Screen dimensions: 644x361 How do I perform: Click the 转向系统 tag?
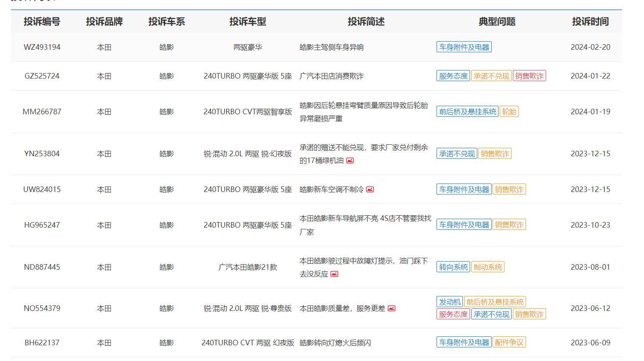pos(453,267)
